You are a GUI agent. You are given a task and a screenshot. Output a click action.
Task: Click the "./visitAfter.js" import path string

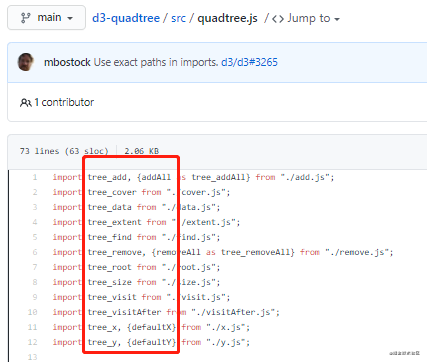coord(235,312)
